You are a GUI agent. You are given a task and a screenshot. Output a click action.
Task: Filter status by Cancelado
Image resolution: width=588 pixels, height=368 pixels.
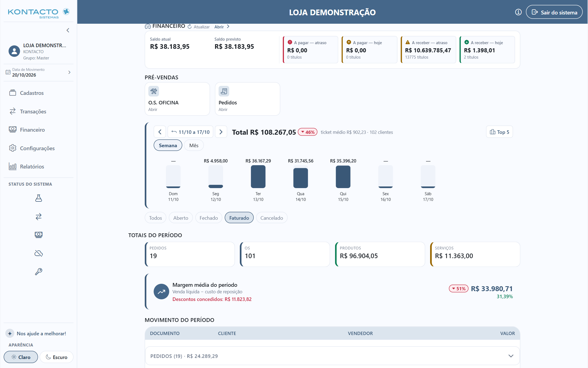click(x=272, y=218)
